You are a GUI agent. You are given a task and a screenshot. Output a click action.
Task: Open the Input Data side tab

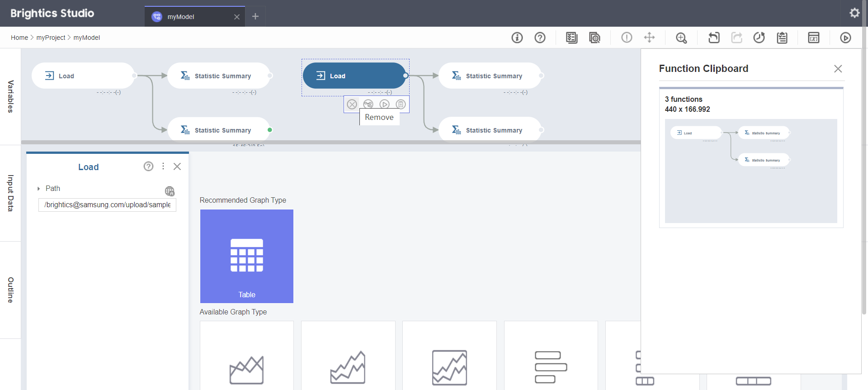point(10,193)
